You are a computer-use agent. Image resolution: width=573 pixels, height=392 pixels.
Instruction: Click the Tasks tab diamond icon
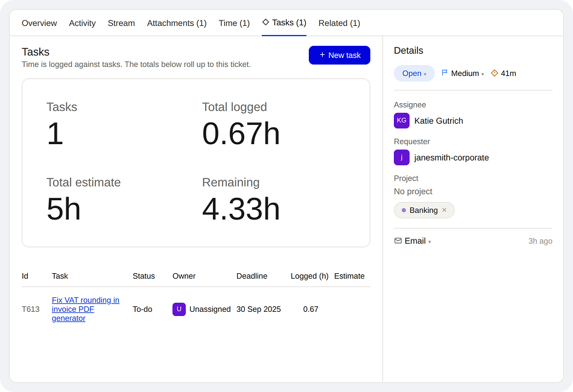tap(265, 22)
